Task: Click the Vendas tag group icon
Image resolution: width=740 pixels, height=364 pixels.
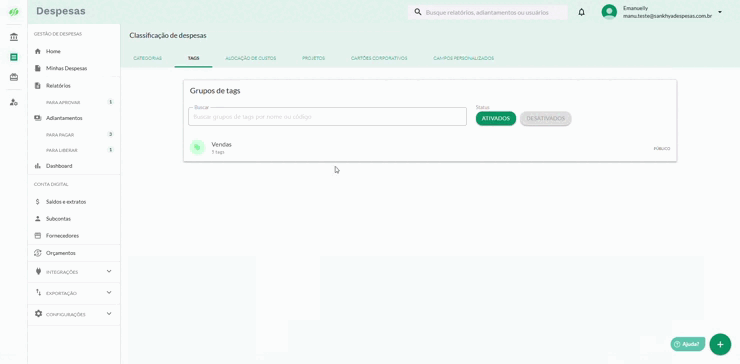Action: point(197,147)
